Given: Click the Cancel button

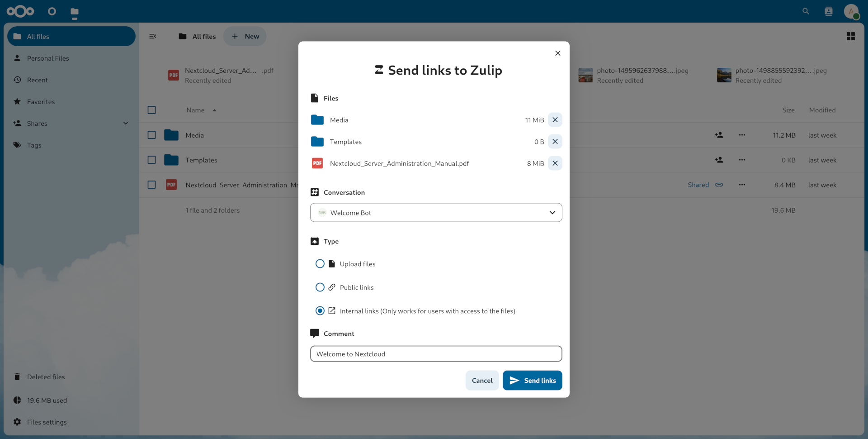Looking at the screenshot, I should coord(482,381).
